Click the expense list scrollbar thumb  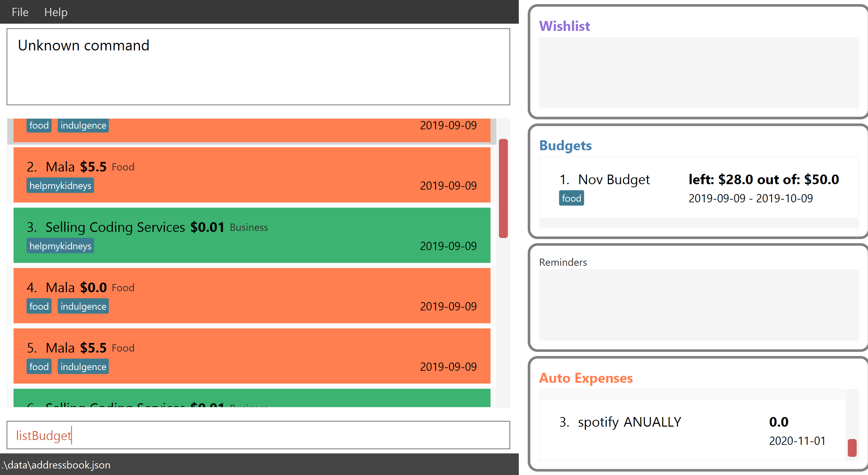pos(503,188)
